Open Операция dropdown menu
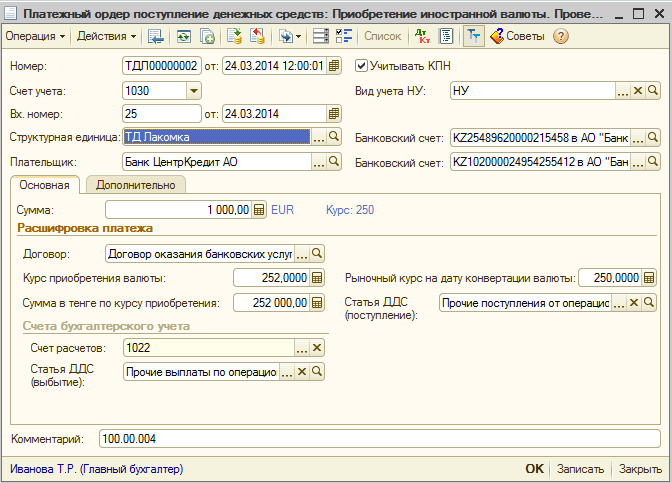The image size is (672, 483). [35, 36]
